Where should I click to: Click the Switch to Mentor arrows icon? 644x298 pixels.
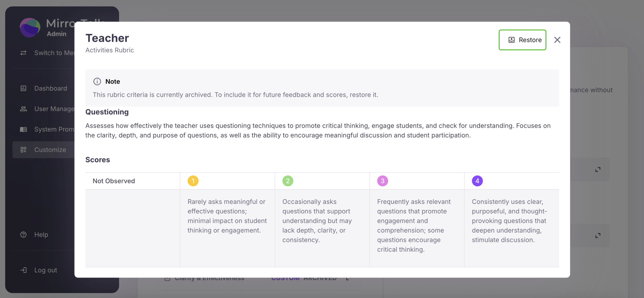23,53
